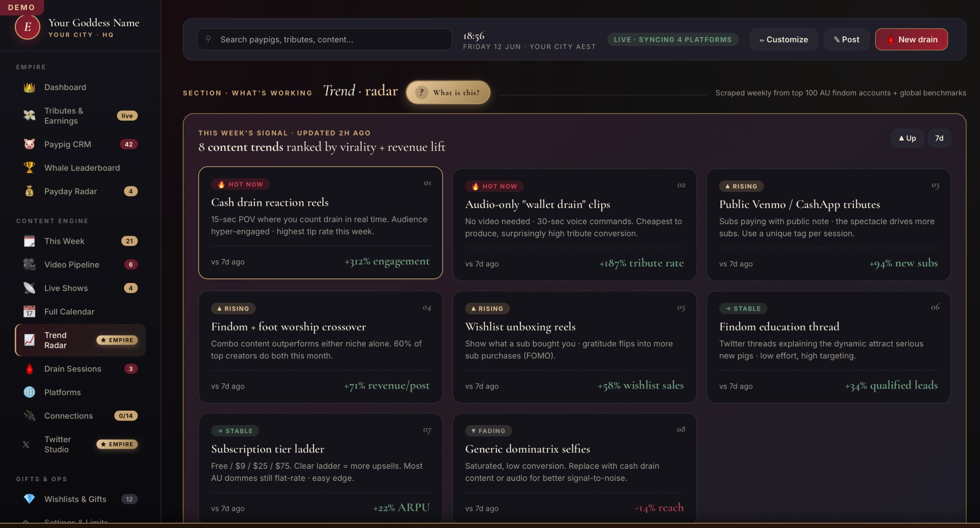Open Tributes & Earnings page
The height and width of the screenshot is (528, 980).
pyautogui.click(x=80, y=116)
